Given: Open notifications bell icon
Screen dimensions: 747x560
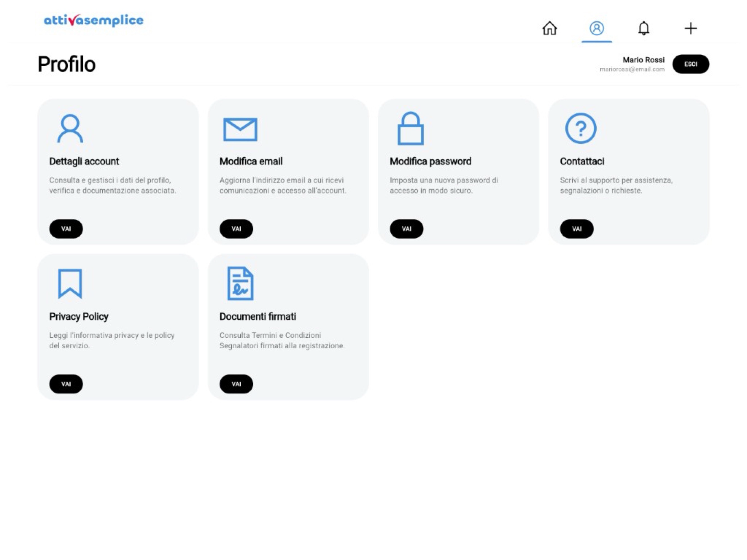Looking at the screenshot, I should (x=643, y=28).
